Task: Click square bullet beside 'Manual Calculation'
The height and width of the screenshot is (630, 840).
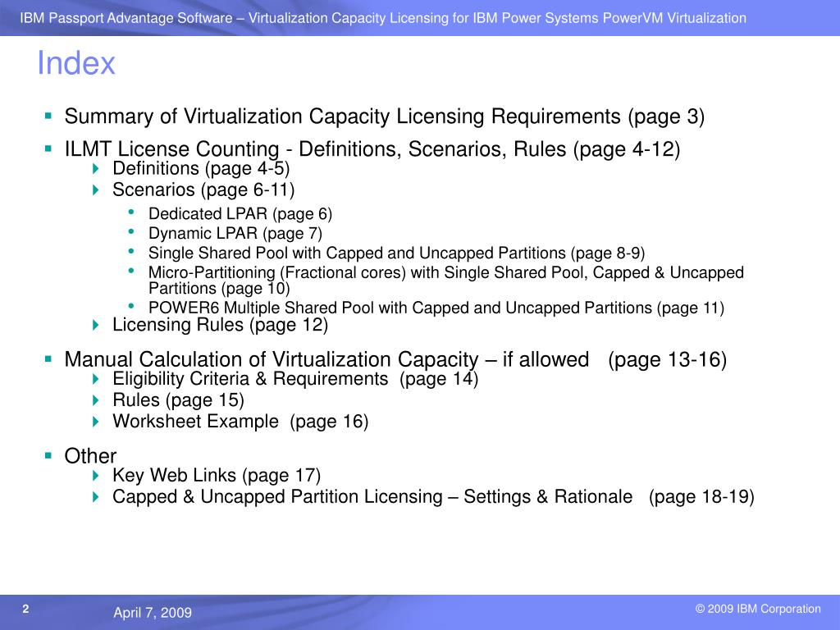Action: pyautogui.click(x=48, y=358)
